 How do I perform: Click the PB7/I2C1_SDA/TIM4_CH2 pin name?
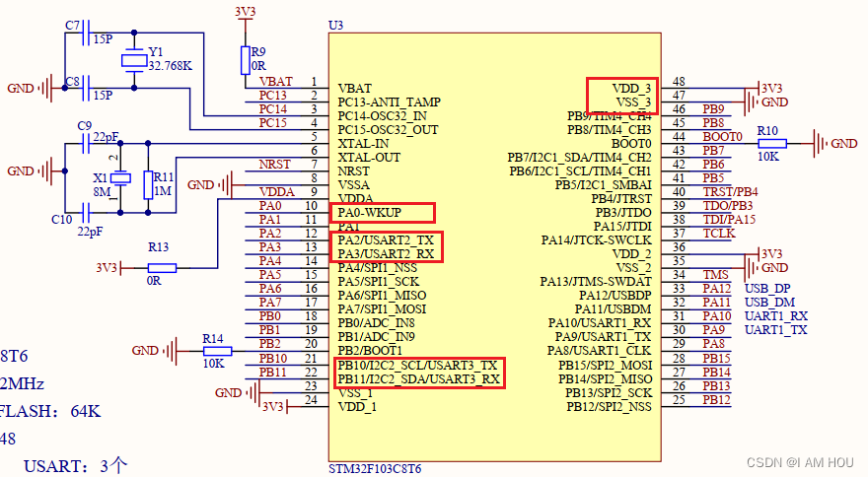click(580, 158)
